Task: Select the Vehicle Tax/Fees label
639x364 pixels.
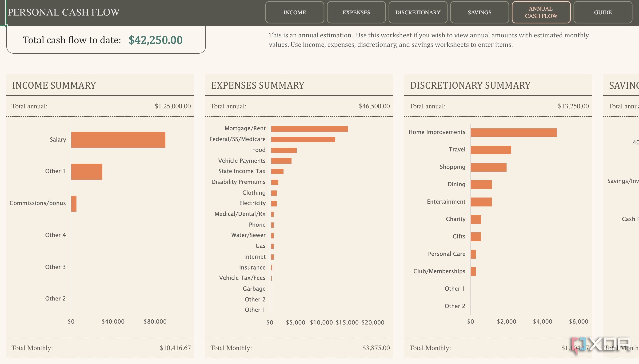Action: (242, 278)
